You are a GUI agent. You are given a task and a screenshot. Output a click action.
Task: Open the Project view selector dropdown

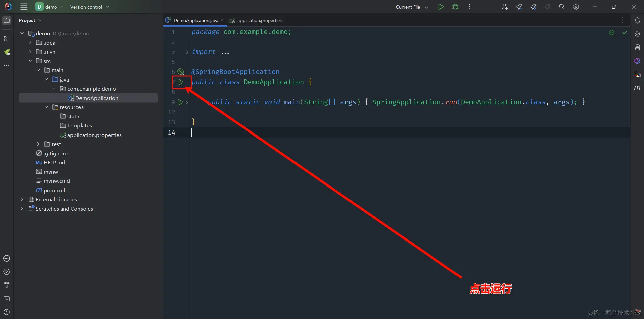point(30,20)
